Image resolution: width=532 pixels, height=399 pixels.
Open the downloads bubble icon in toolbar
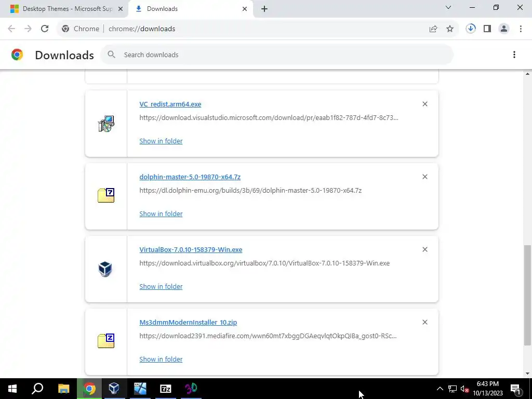click(x=471, y=29)
